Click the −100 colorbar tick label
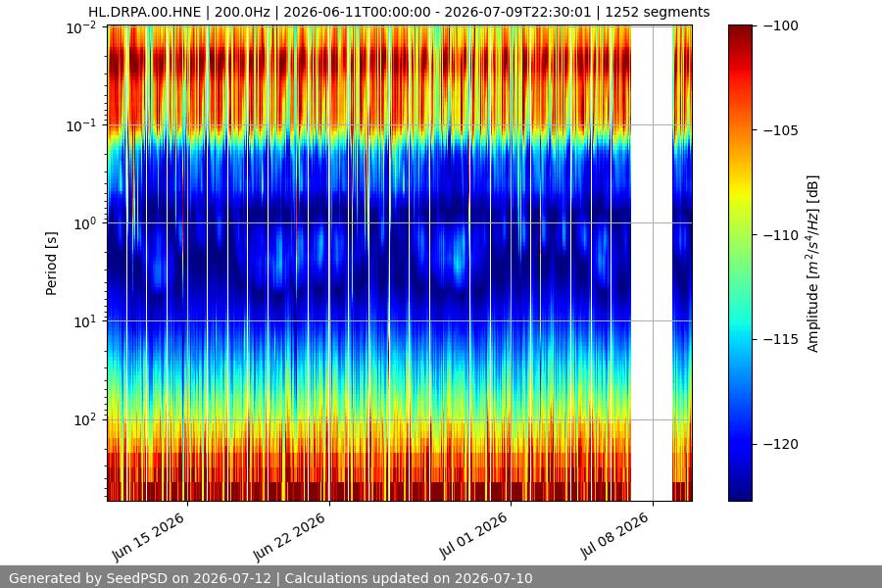Image resolution: width=882 pixels, height=588 pixels. tap(781, 25)
